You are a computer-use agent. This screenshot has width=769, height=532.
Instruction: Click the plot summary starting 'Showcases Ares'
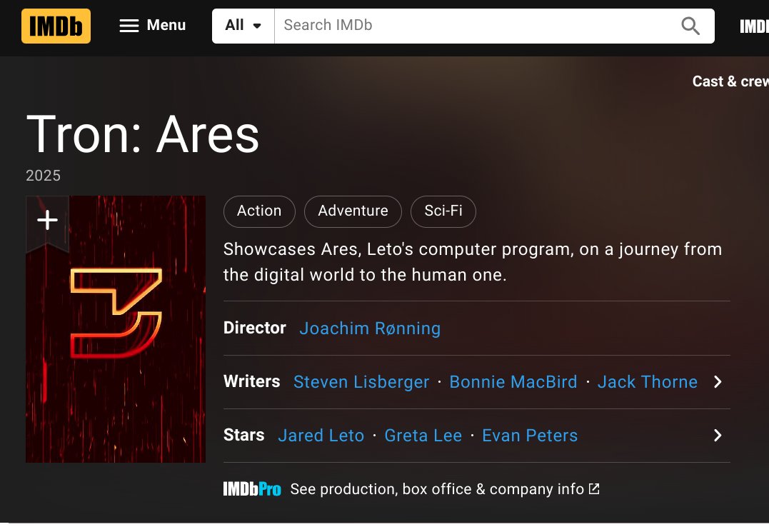[x=472, y=262]
